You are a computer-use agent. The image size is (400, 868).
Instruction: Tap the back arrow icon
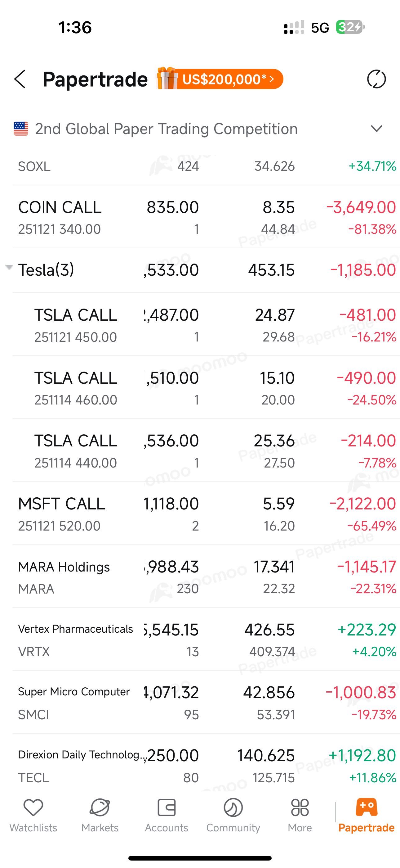20,79
